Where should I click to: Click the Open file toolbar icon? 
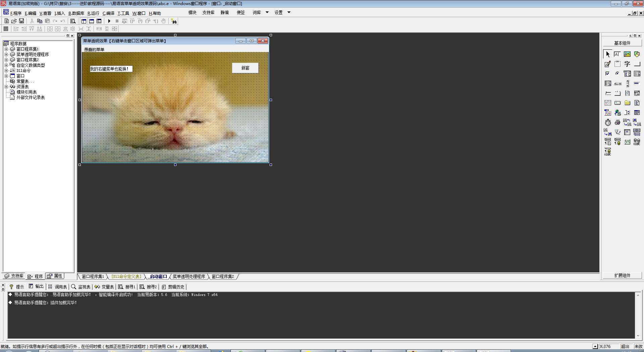pyautogui.click(x=14, y=21)
